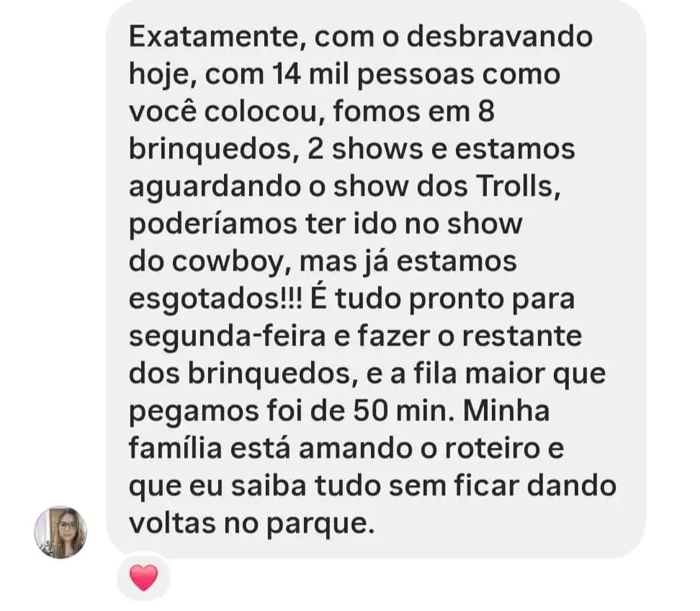Click the text "voltas no parque."

pos(251,524)
